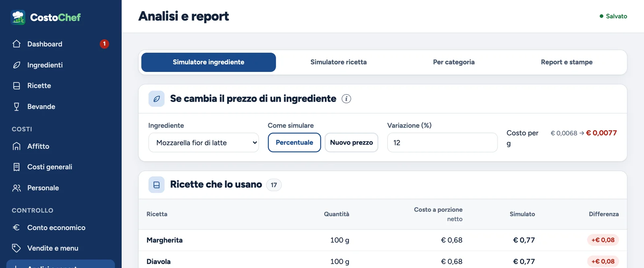Click the Affitto building icon
The image size is (644, 268).
pyautogui.click(x=17, y=146)
